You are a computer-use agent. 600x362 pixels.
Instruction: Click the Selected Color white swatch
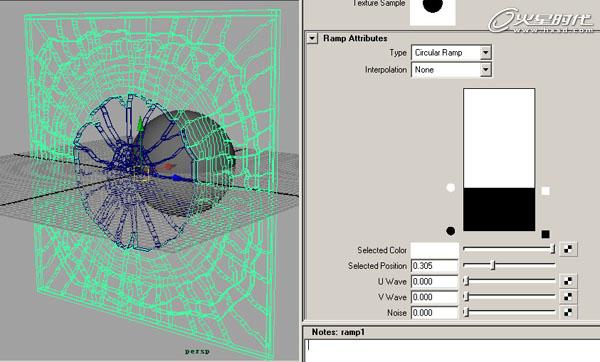tap(434, 250)
